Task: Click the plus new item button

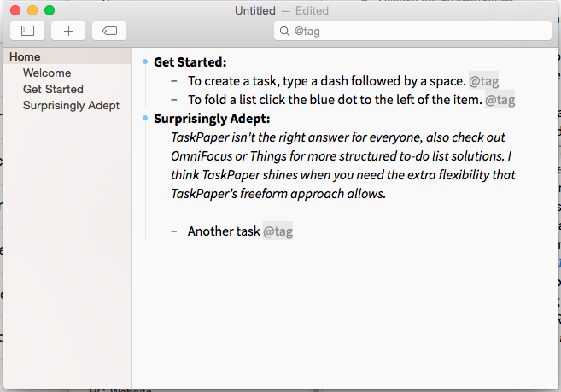Action: coord(68,31)
